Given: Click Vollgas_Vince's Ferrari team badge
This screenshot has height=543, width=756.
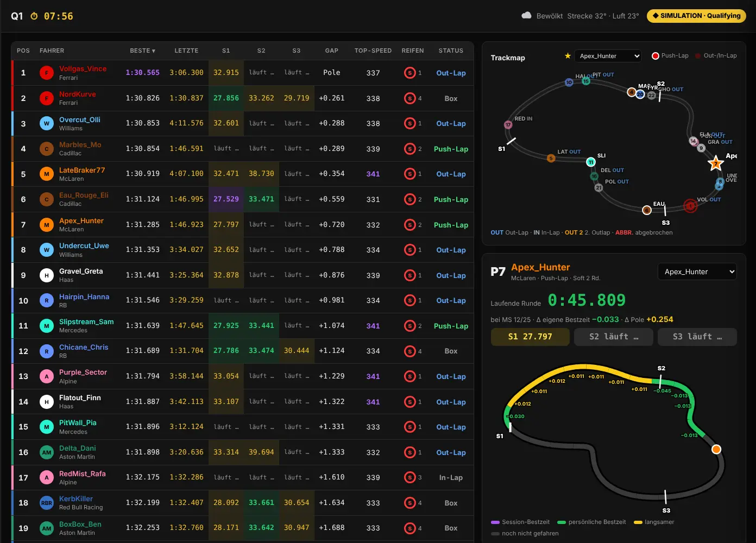Looking at the screenshot, I should (47, 73).
